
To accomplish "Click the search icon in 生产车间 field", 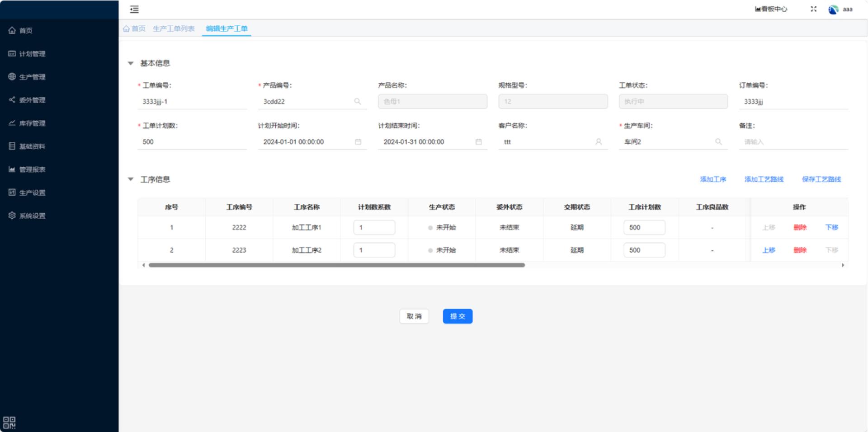I will (x=718, y=142).
